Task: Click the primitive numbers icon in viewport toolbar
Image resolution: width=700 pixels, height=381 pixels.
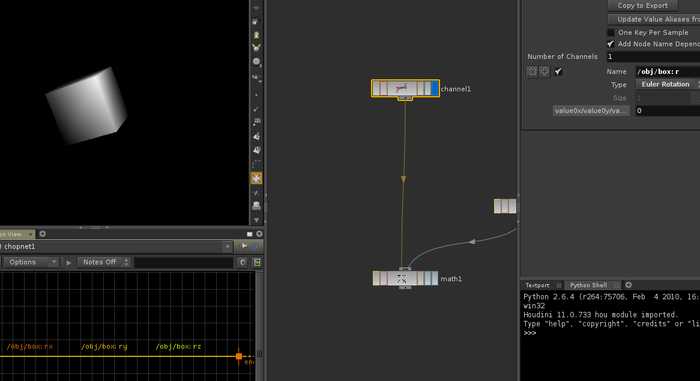Action: (257, 150)
